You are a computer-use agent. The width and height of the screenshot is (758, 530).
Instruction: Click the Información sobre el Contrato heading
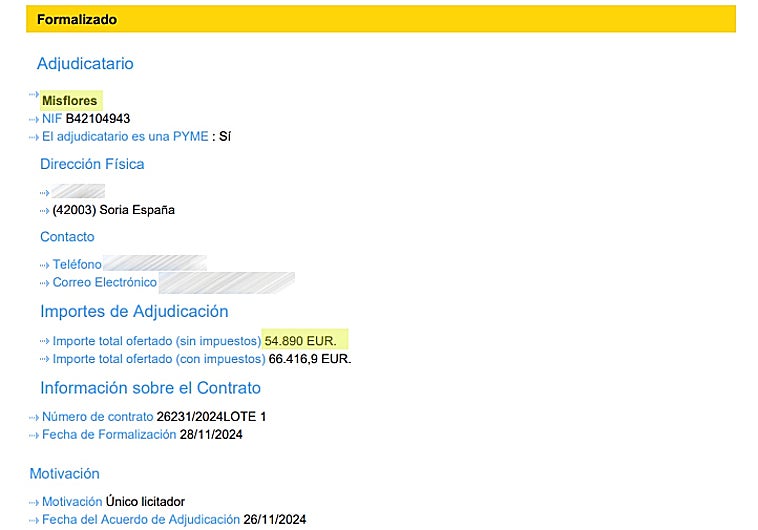[150, 388]
